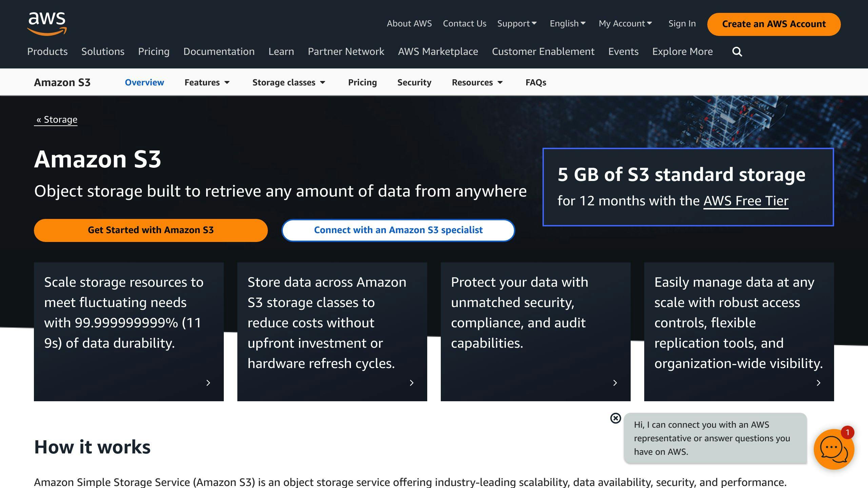Screen dimensions: 868x488
Task: Click Connect with an Amazon S3 specialist
Action: click(398, 230)
